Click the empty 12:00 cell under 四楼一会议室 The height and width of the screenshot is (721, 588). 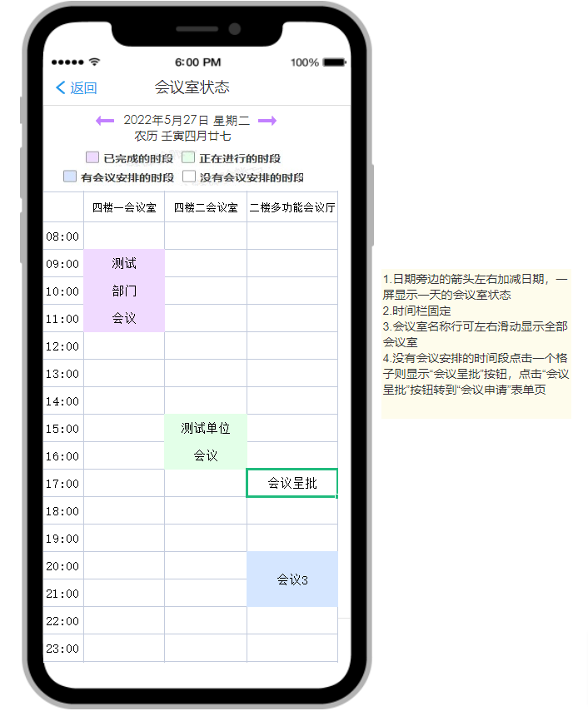124,346
